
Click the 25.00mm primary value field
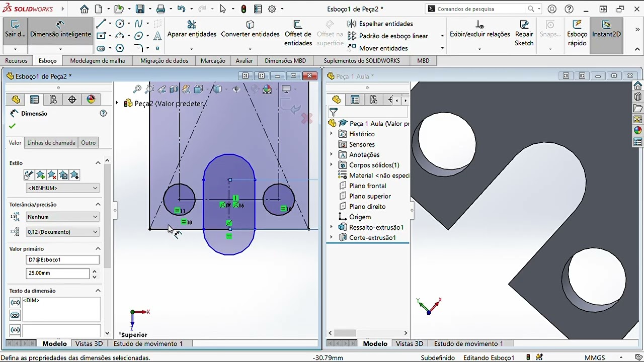tap(57, 273)
